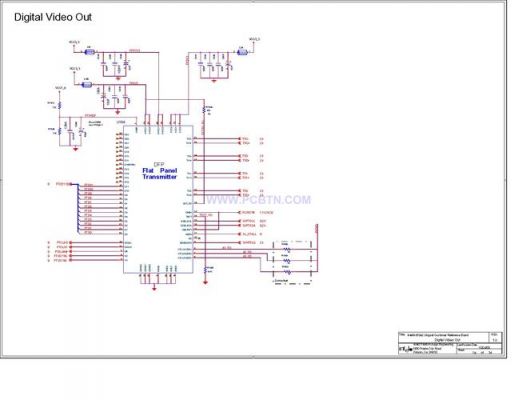Select the blue ferrite bead at top-right rail
Viewport: 518px width, 400px height.
(x=243, y=52)
